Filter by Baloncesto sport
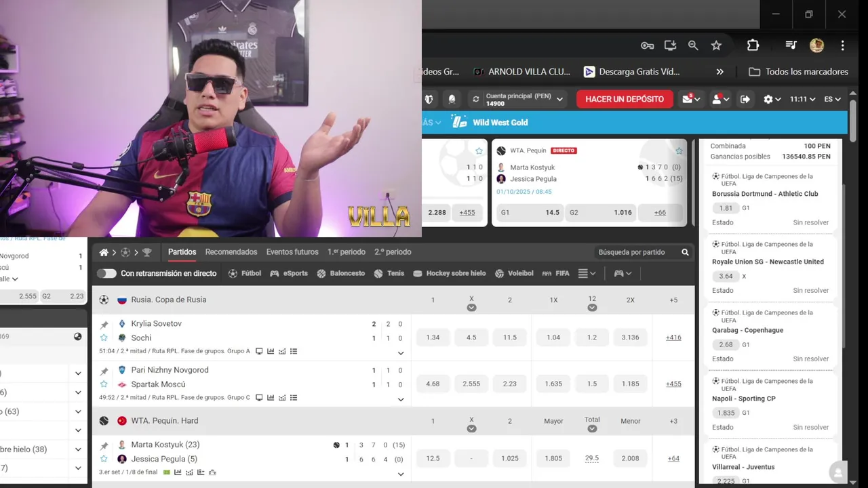This screenshot has width=868, height=488. click(x=341, y=273)
